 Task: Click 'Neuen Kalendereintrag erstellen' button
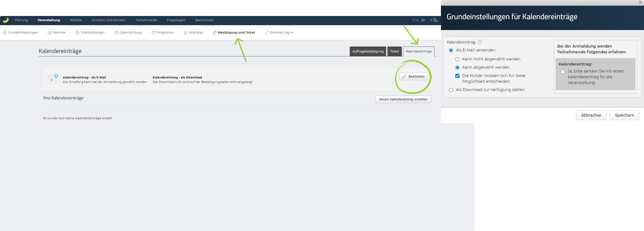click(x=403, y=99)
